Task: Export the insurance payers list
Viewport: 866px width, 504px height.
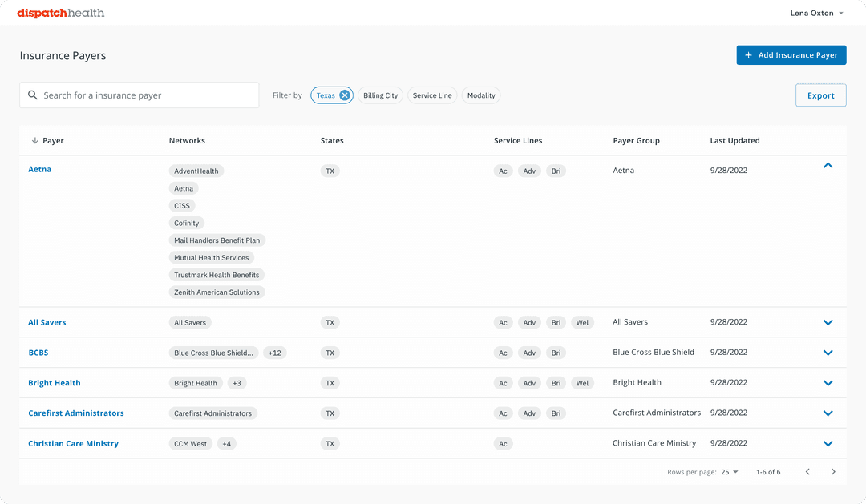Action: pyautogui.click(x=821, y=95)
